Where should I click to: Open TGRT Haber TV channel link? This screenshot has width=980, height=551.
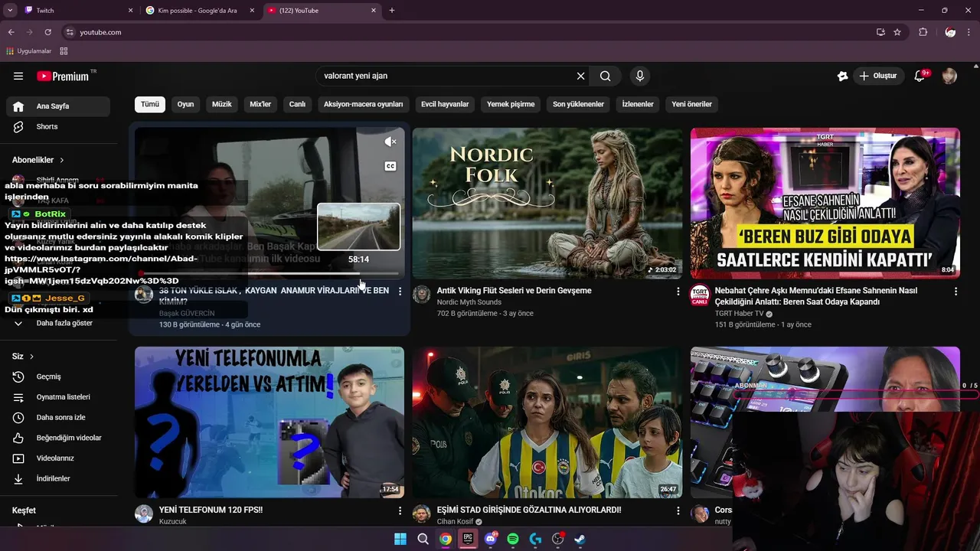click(739, 314)
